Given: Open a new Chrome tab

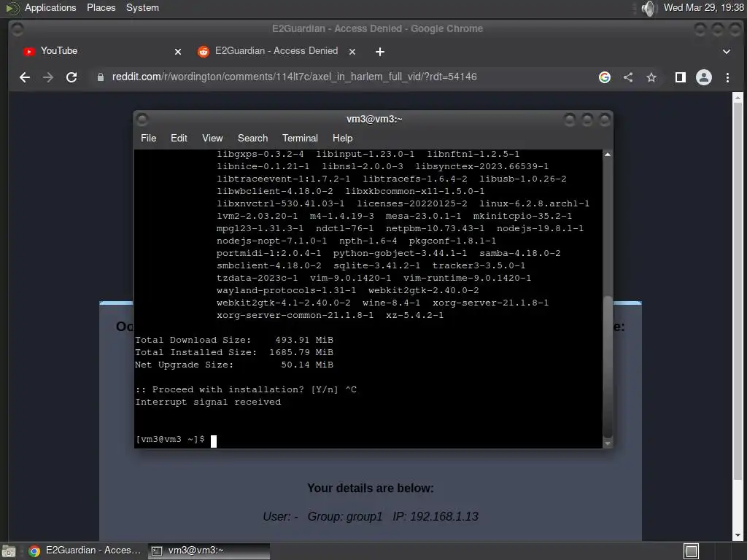Looking at the screenshot, I should click(379, 52).
